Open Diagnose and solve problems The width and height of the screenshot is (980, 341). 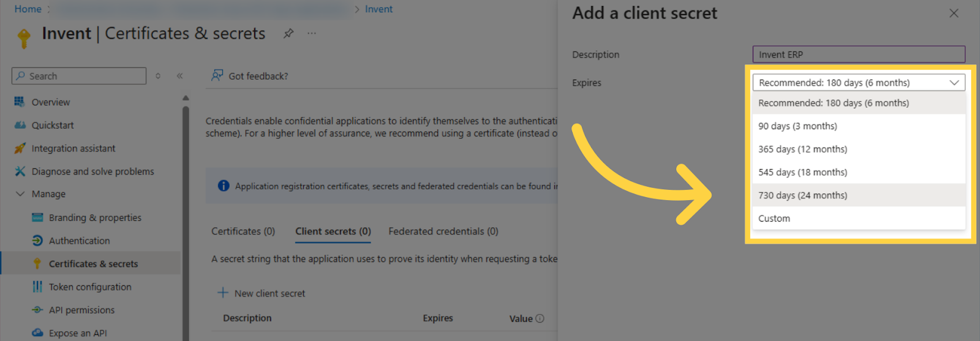click(x=93, y=171)
